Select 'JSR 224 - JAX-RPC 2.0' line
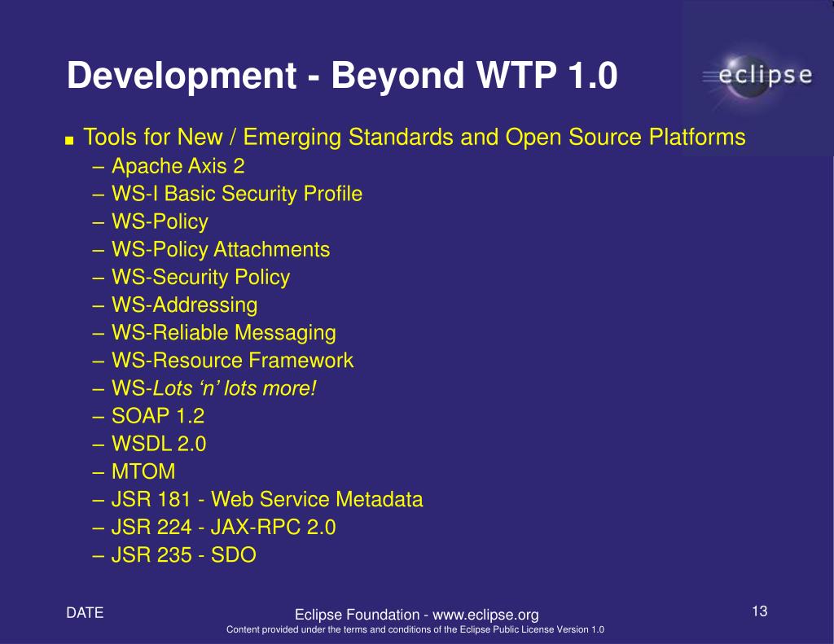This screenshot has width=834, height=644. [x=223, y=527]
